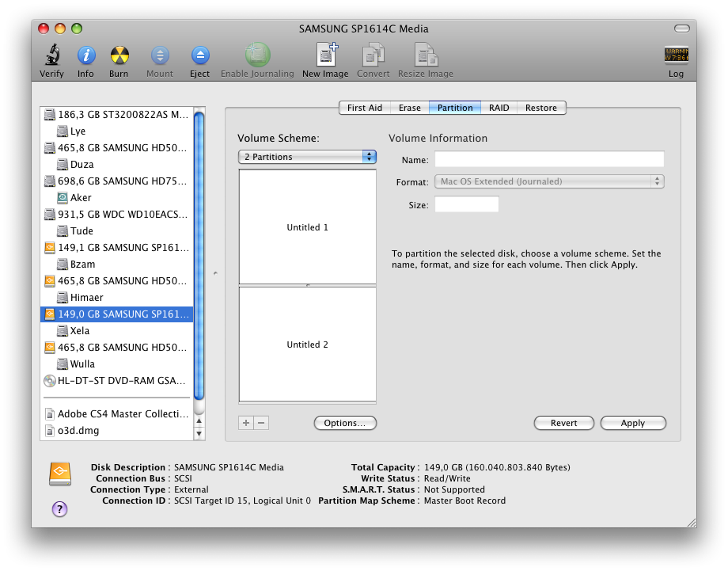Open the Format popup menu
The height and width of the screenshot is (571, 728).
point(549,181)
